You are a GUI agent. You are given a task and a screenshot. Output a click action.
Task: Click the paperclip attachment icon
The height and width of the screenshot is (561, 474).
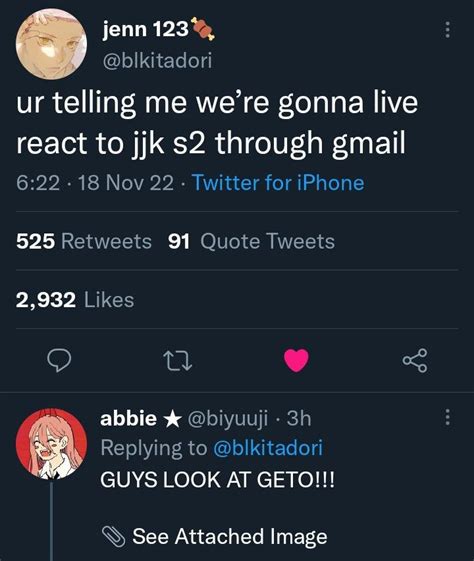click(114, 536)
